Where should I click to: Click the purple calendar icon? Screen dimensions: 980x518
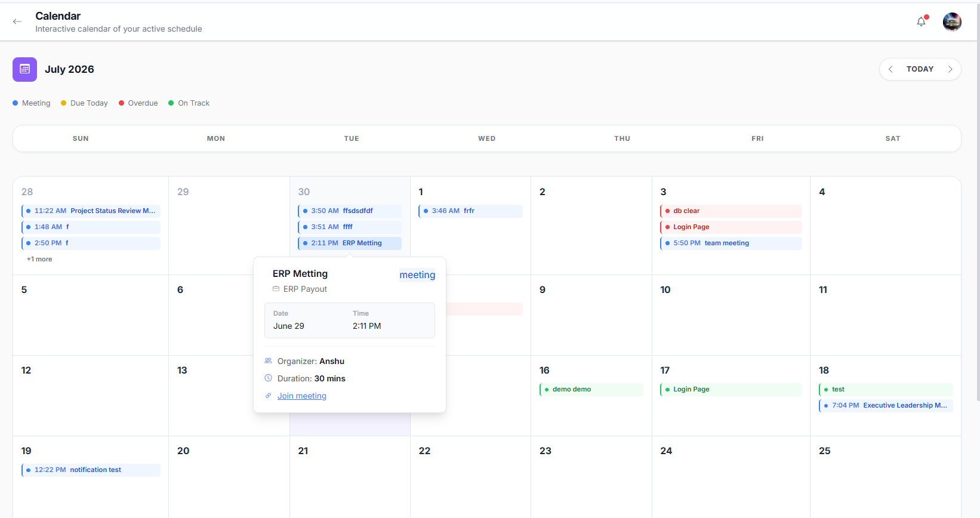click(x=24, y=69)
